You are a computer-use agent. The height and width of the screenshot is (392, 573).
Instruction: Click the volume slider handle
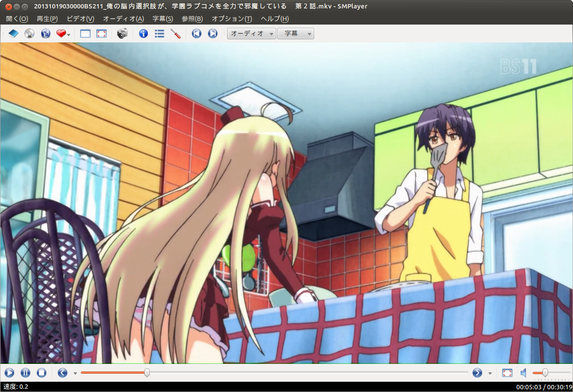pyautogui.click(x=545, y=372)
